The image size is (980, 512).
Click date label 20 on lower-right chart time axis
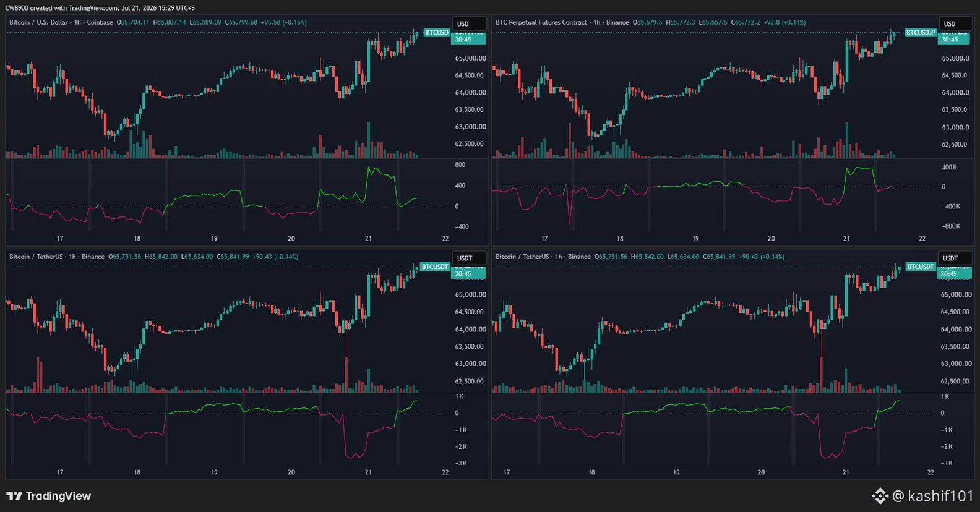pos(761,472)
